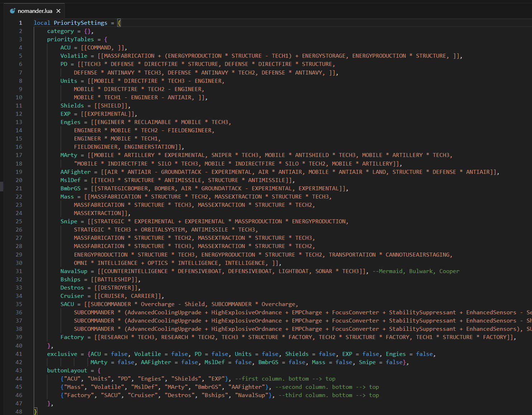Image resolution: width=532 pixels, height=415 pixels.
Task: Click the 'Shields' key on line 11
Action: [x=72, y=105]
